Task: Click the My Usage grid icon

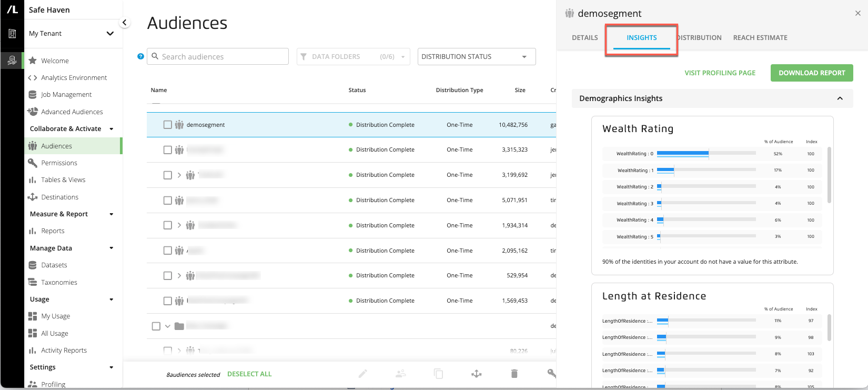Action: pos(33,316)
